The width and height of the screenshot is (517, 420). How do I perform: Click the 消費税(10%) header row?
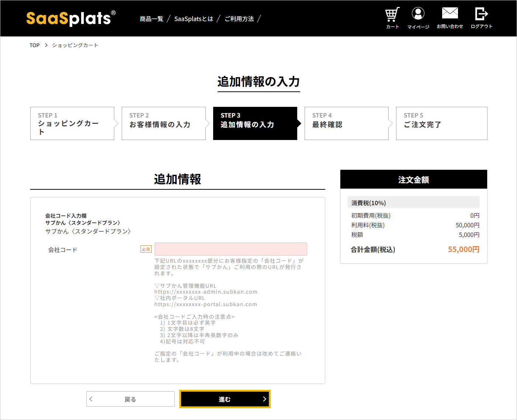(x=414, y=203)
